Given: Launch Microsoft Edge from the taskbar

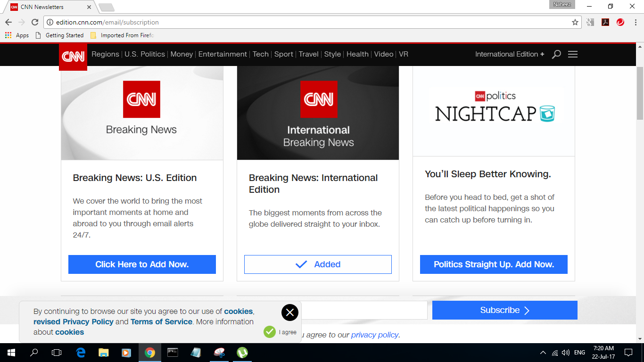Looking at the screenshot, I should coord(81,353).
